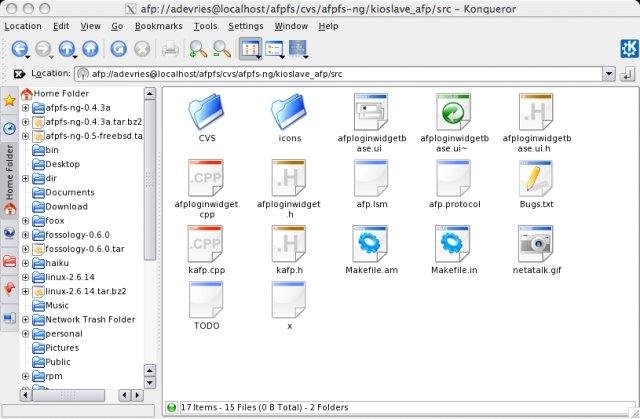Open the History sidebar clock tab
Viewport: 640px width, 419px height.
point(9,129)
